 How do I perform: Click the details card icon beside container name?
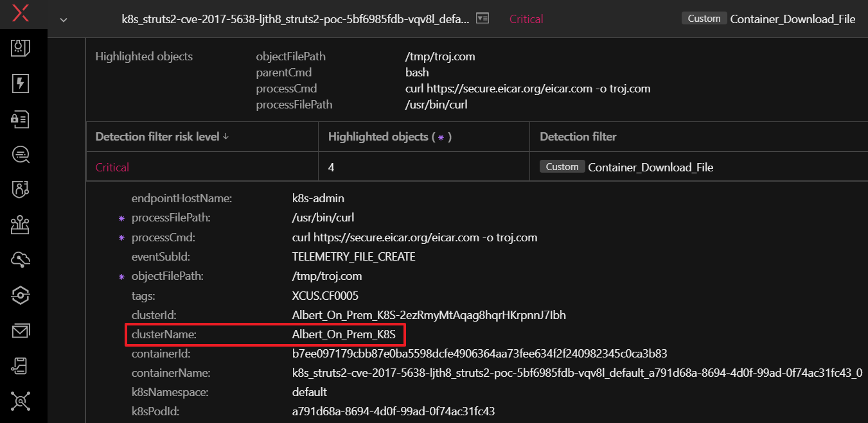[483, 19]
